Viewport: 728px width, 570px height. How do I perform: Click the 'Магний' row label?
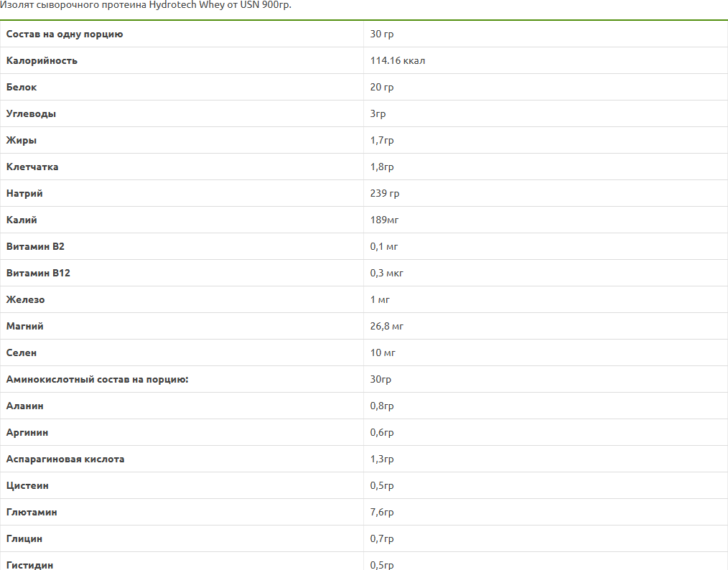click(x=25, y=327)
